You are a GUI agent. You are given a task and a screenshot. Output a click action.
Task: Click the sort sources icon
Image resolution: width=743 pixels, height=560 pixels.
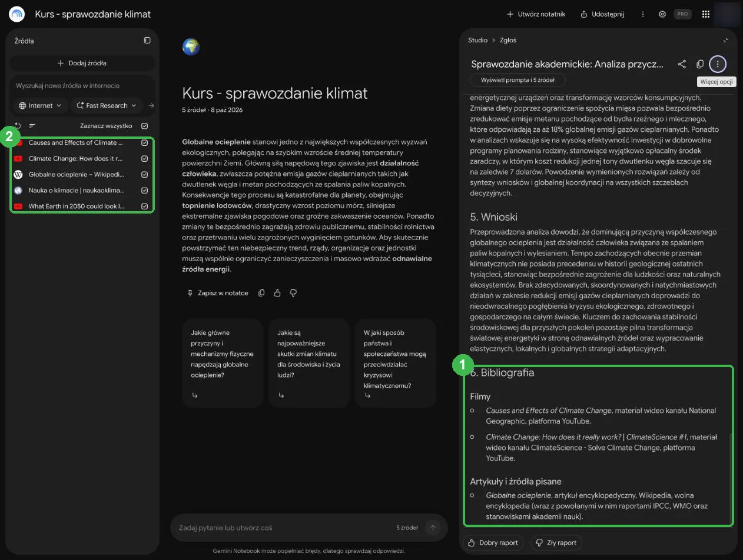32,126
